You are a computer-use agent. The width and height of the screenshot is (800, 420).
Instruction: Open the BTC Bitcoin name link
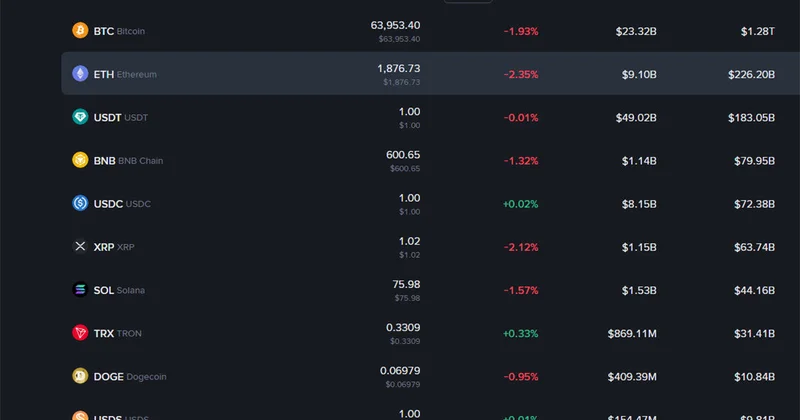point(119,31)
